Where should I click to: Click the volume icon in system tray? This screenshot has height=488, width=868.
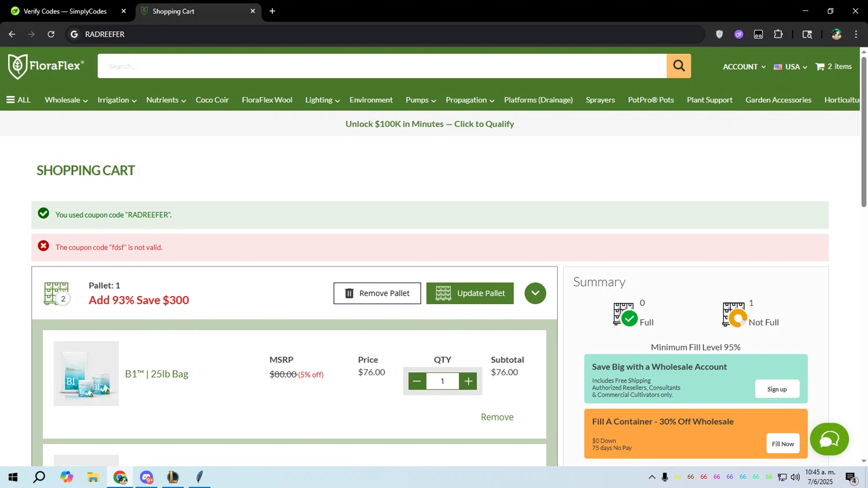795,477
